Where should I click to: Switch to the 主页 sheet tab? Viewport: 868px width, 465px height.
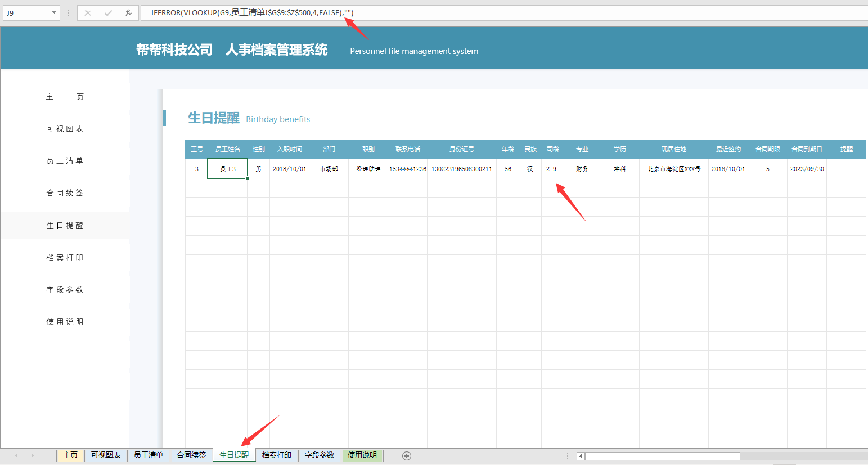tap(70, 455)
